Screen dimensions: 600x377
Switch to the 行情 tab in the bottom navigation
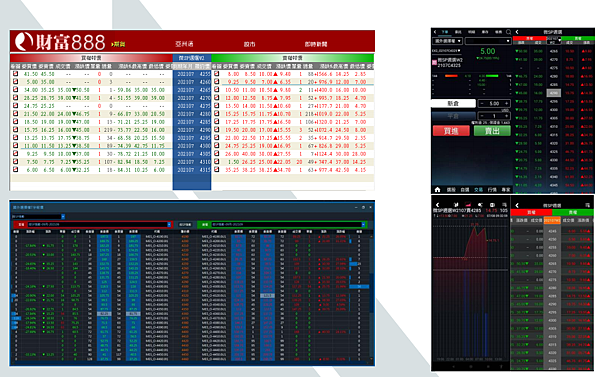492,189
